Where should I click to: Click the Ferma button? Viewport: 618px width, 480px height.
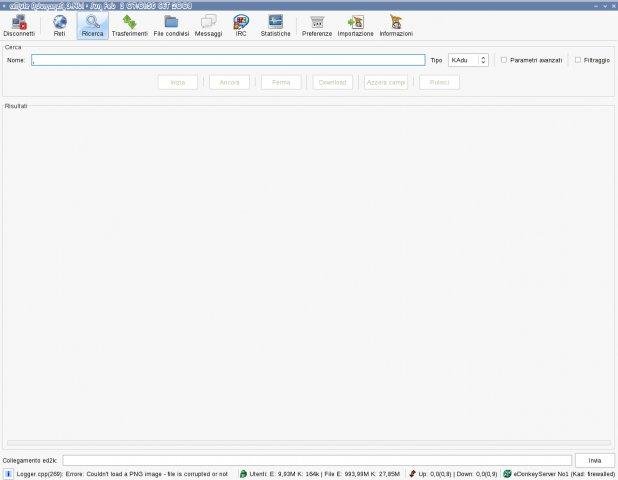pyautogui.click(x=281, y=82)
